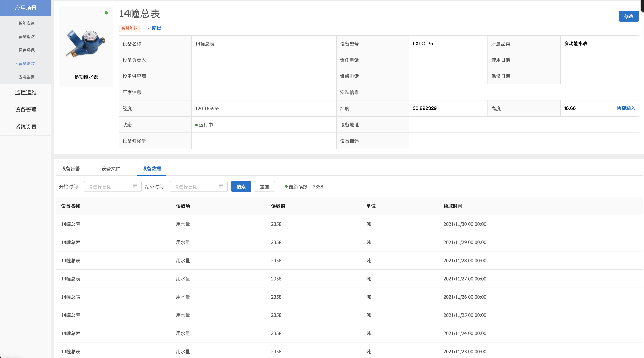Click the row dated 2021/11/25 00:00:00
644x358 pixels.
pos(349,315)
